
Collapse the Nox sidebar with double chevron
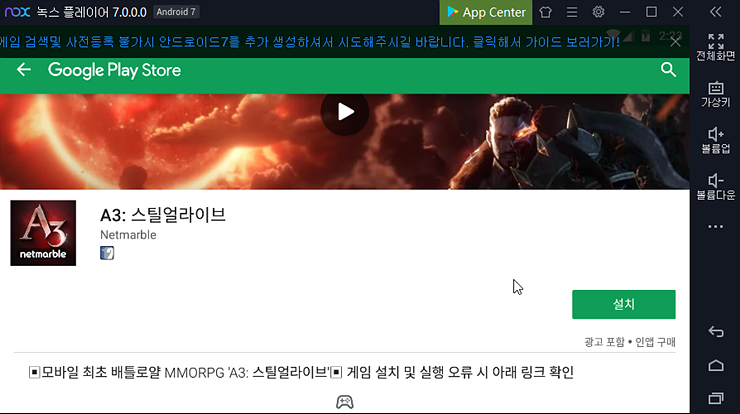pos(715,12)
